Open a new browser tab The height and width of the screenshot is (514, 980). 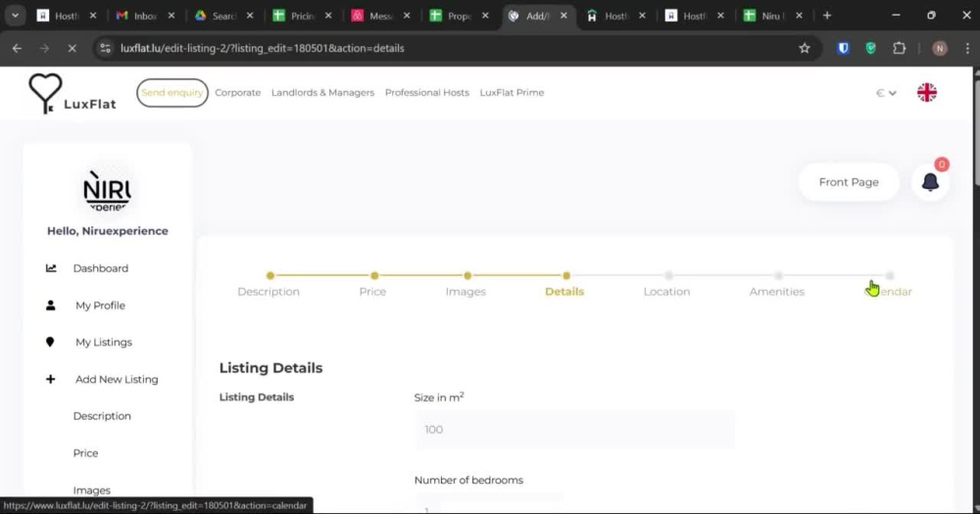[x=827, y=16]
